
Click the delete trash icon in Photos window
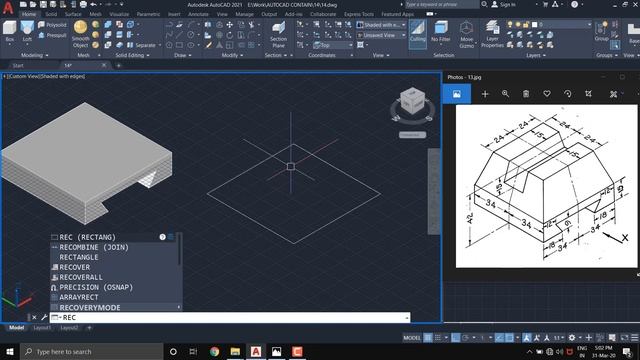[x=526, y=94]
